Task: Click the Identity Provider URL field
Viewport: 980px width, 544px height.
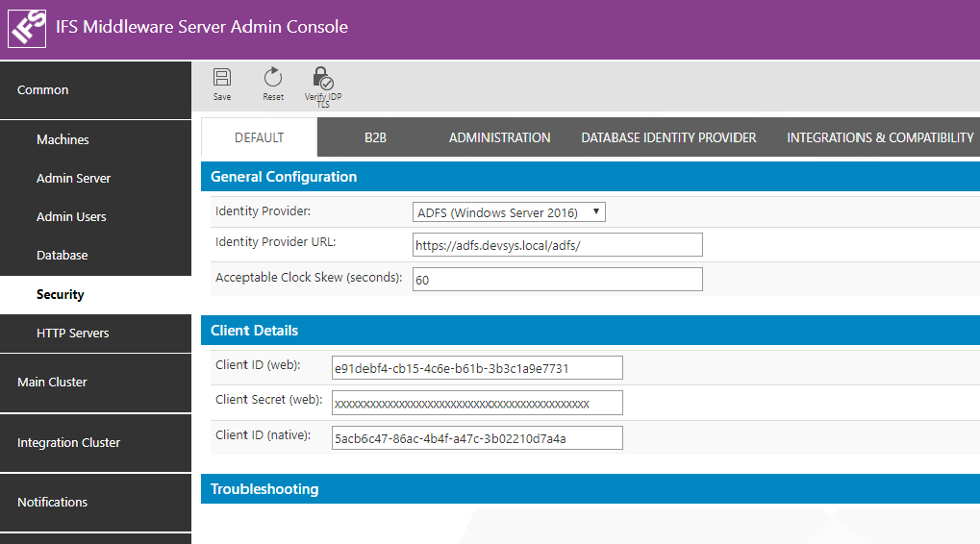Action: coord(557,245)
